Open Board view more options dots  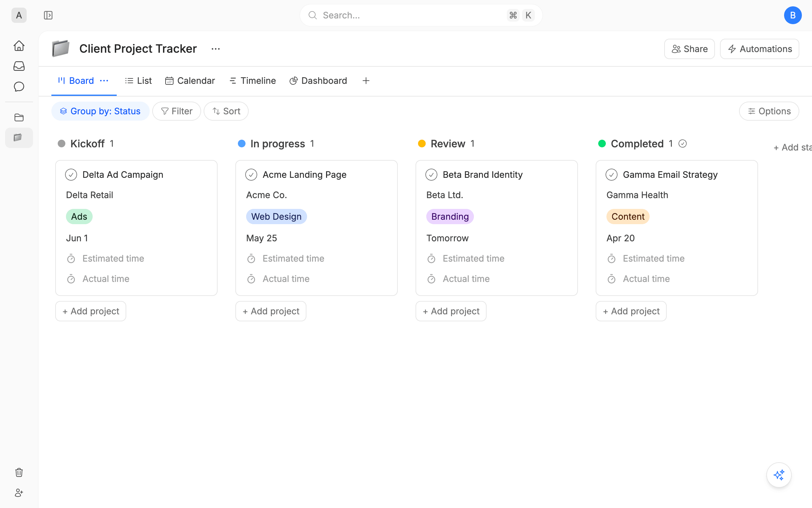point(104,81)
